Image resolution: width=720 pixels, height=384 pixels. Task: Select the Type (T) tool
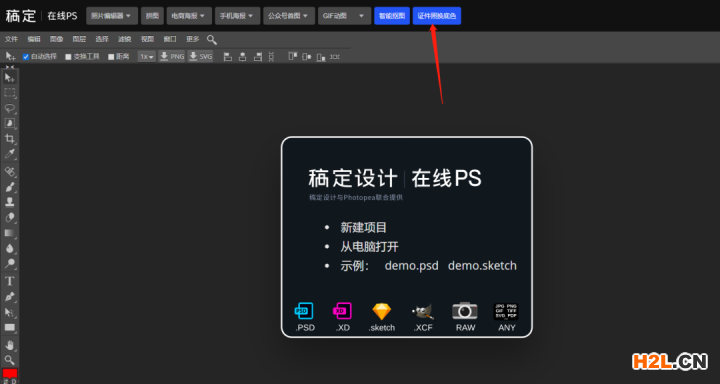coord(10,281)
